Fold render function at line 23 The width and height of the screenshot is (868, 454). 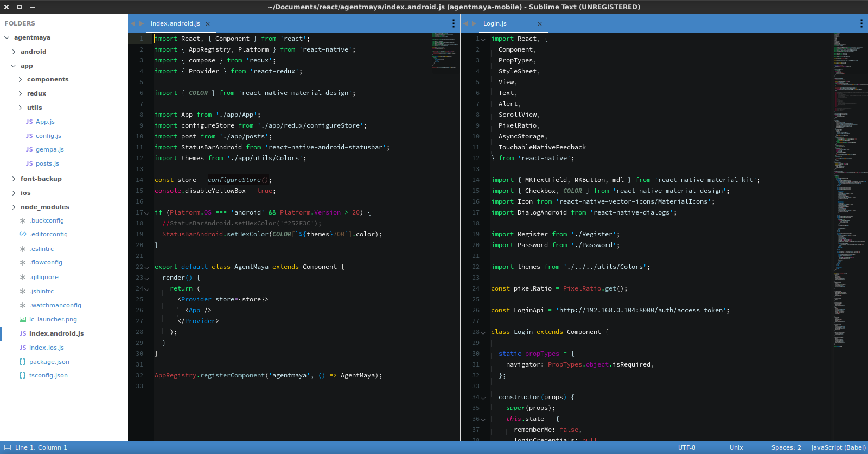147,278
